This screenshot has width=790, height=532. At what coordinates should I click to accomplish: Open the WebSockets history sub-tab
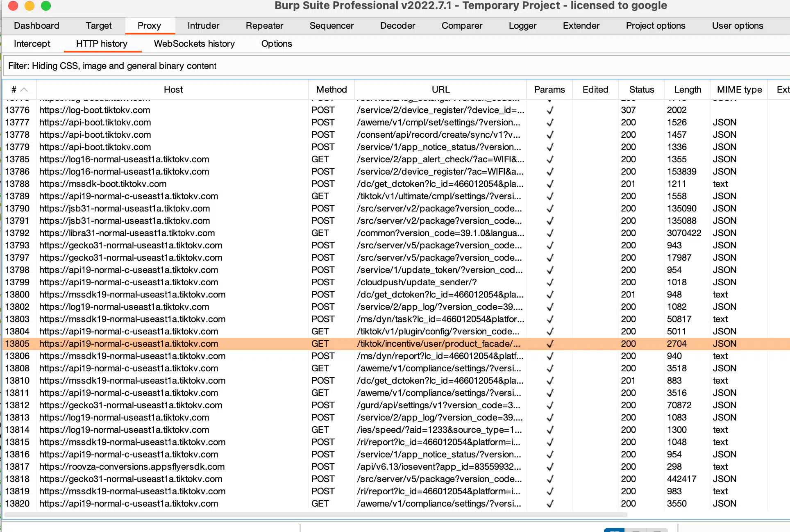coord(194,44)
